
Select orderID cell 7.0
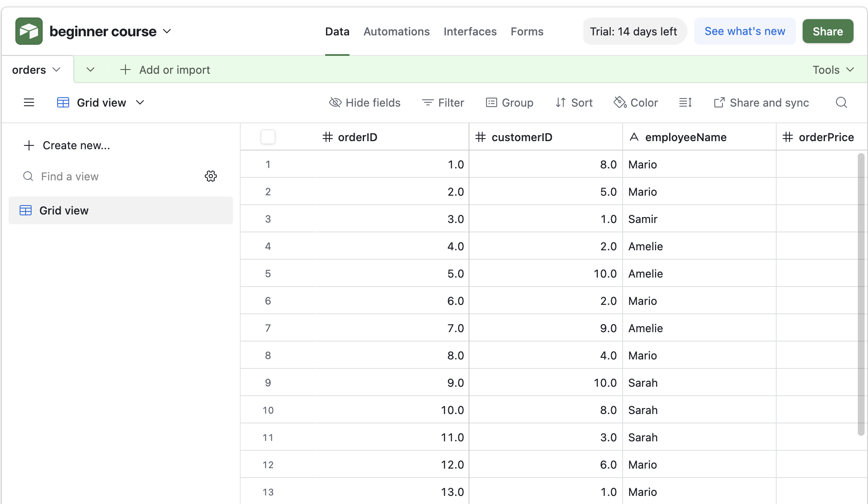(392, 328)
